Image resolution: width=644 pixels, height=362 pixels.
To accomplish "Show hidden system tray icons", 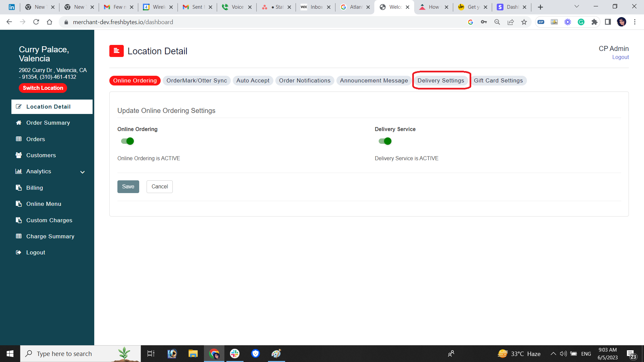I will pyautogui.click(x=553, y=354).
